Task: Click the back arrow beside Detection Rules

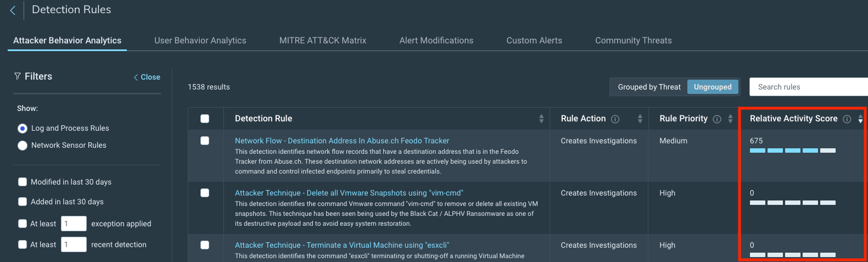Action: 13,10
